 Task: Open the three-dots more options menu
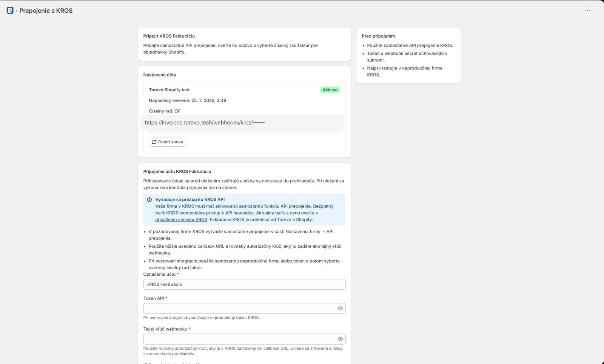click(x=587, y=11)
